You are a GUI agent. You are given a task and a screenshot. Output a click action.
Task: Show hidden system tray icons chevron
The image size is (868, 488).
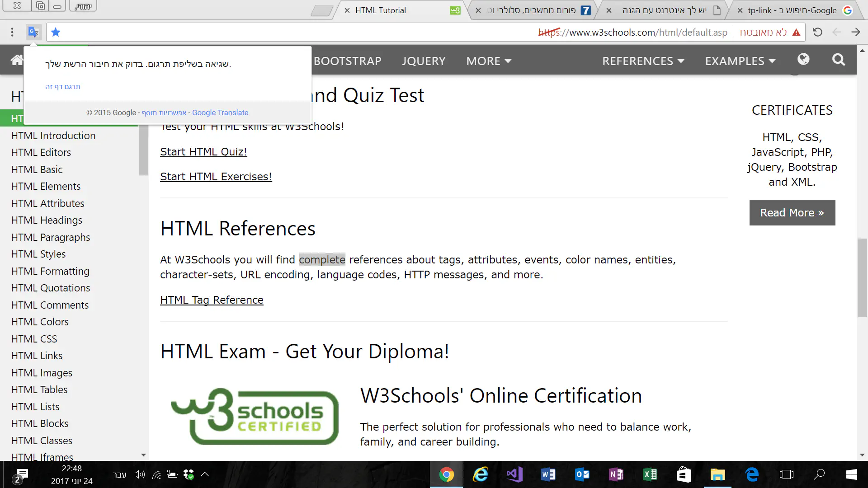[205, 474]
